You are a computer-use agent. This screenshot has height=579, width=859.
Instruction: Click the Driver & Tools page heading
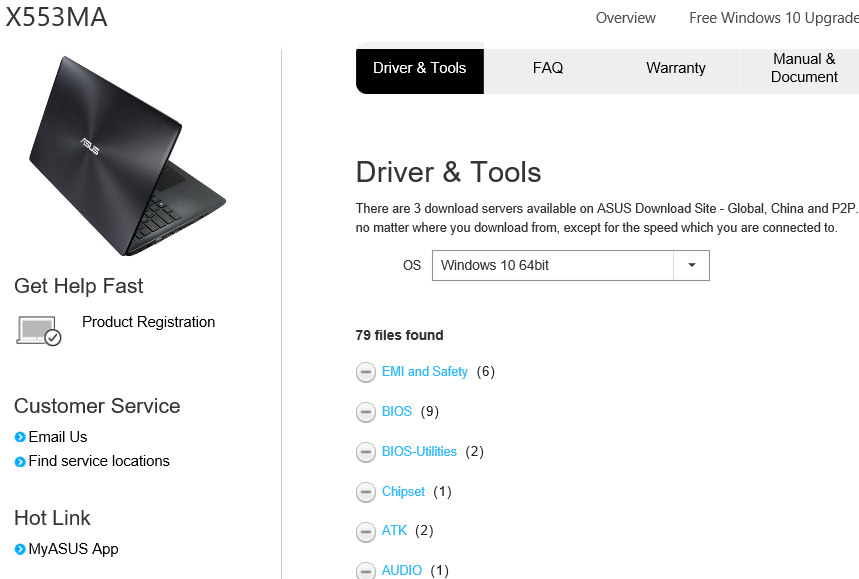[448, 173]
